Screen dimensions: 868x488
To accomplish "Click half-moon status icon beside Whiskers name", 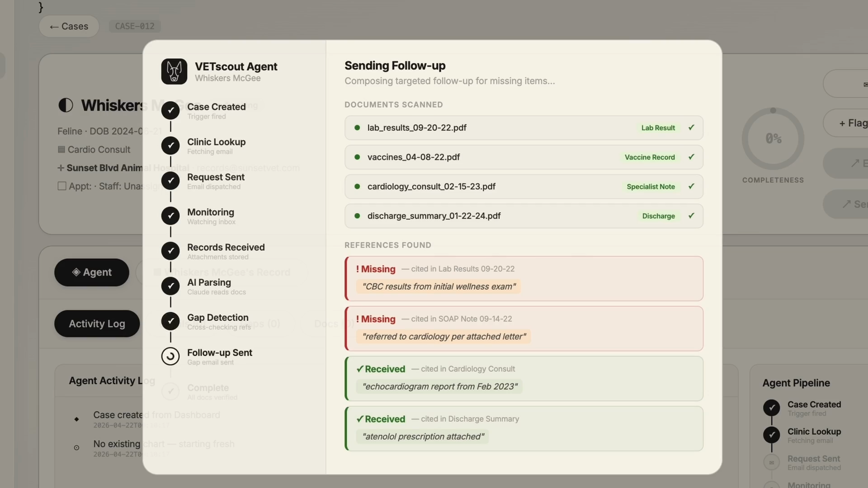I will (x=66, y=105).
